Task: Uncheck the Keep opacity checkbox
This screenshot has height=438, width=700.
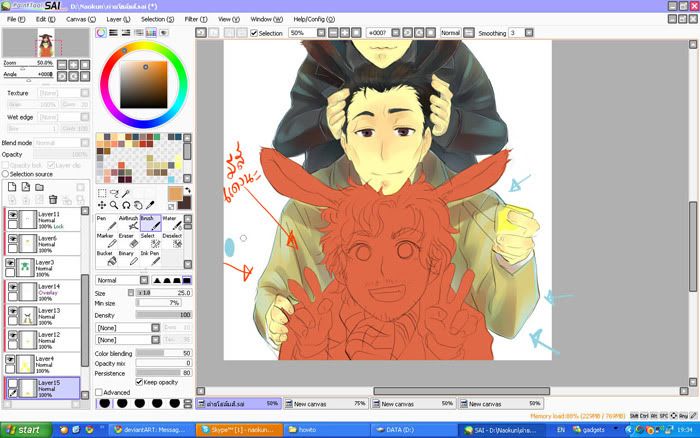Action: pyautogui.click(x=139, y=382)
